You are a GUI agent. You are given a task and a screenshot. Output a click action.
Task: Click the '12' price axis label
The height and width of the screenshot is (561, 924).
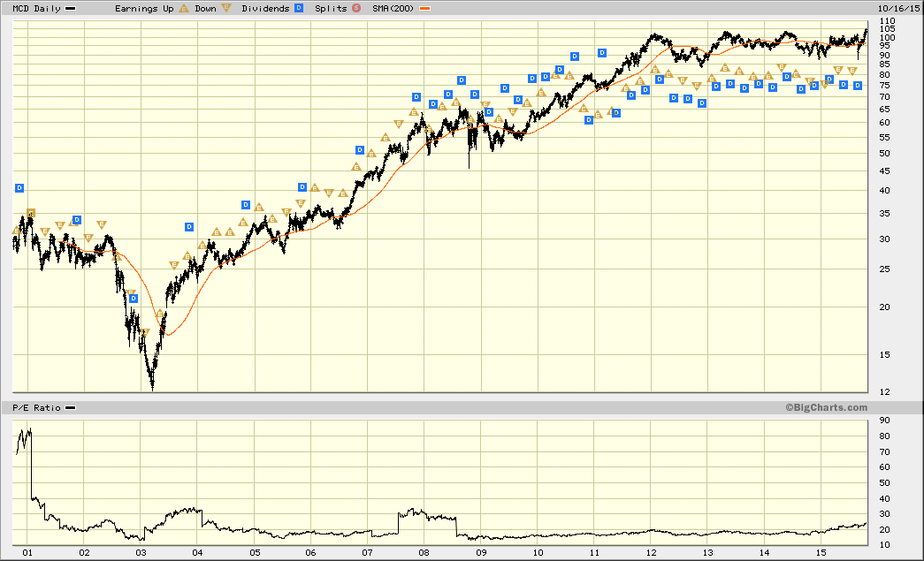click(884, 391)
